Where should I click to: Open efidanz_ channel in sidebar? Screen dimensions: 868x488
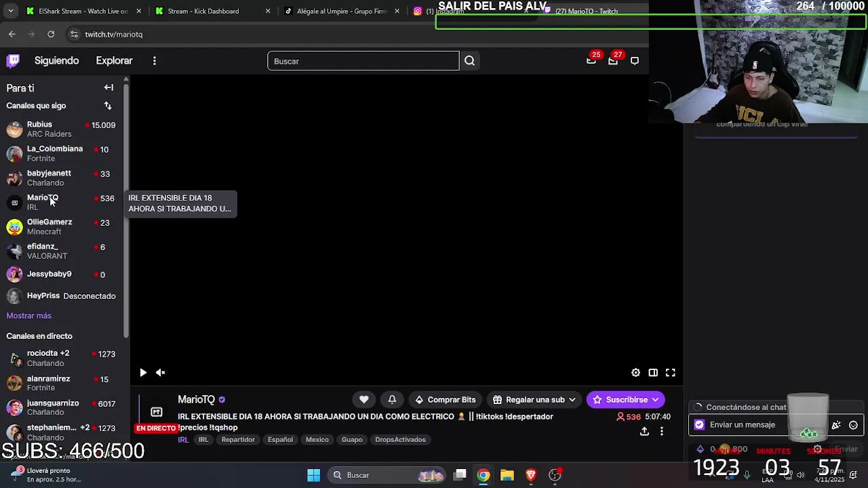coord(61,251)
